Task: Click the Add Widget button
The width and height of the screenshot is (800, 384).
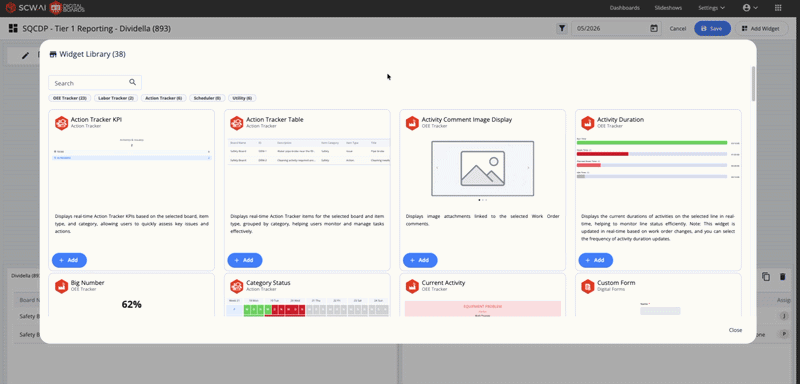Action: click(x=761, y=29)
